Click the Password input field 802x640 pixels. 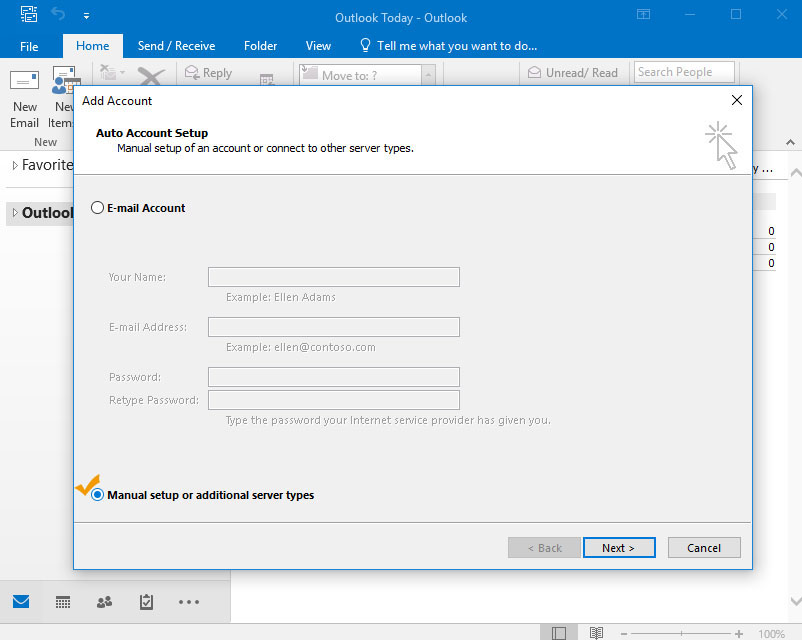click(x=333, y=377)
